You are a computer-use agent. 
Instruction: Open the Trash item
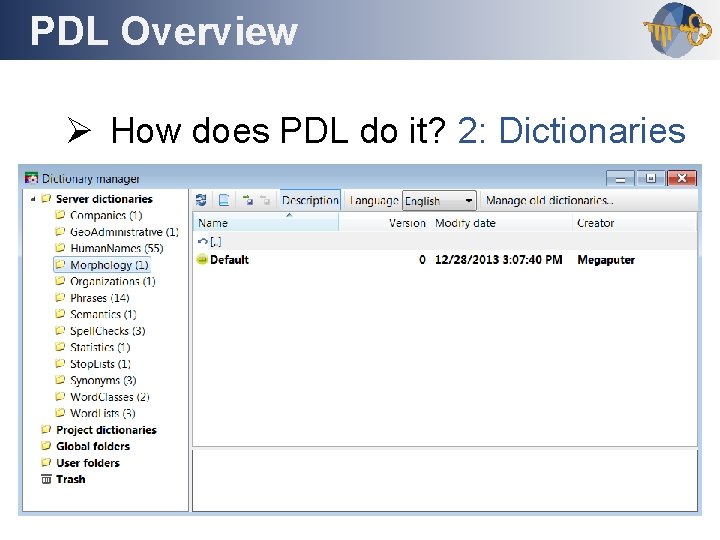point(70,479)
